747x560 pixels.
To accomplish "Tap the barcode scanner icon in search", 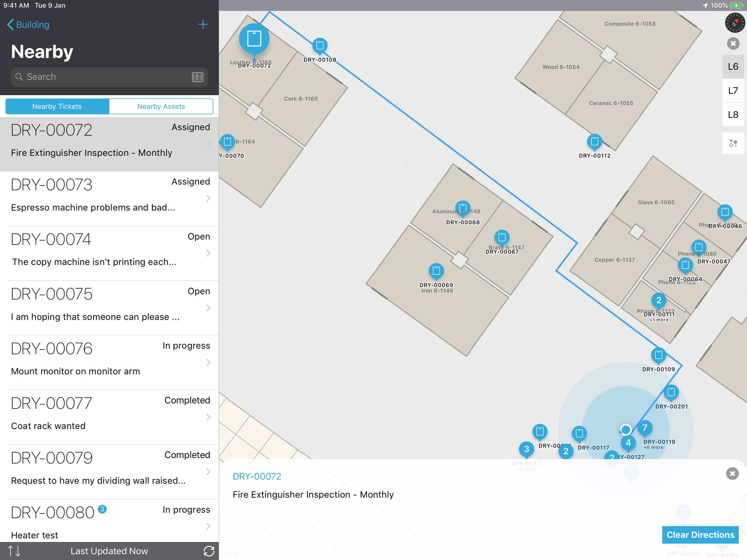I will click(x=198, y=77).
